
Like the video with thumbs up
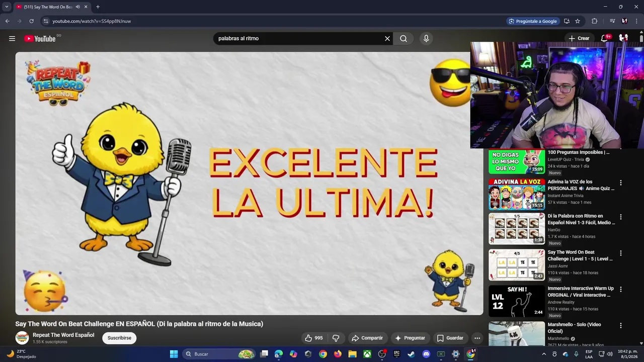[x=314, y=338]
